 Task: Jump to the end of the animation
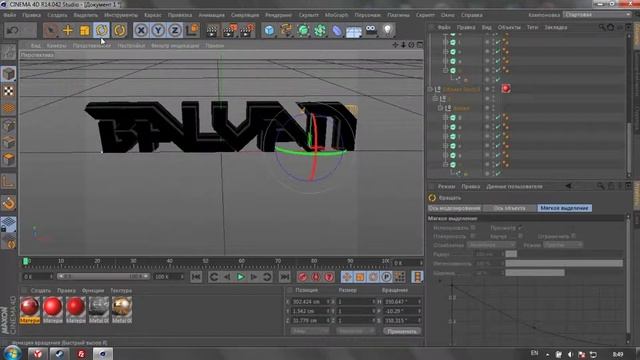click(x=284, y=277)
